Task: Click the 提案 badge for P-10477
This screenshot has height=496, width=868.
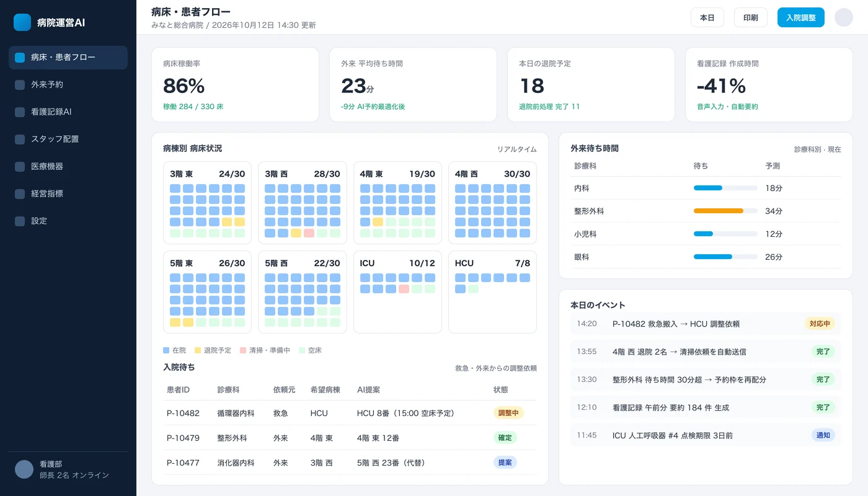Action: click(505, 463)
